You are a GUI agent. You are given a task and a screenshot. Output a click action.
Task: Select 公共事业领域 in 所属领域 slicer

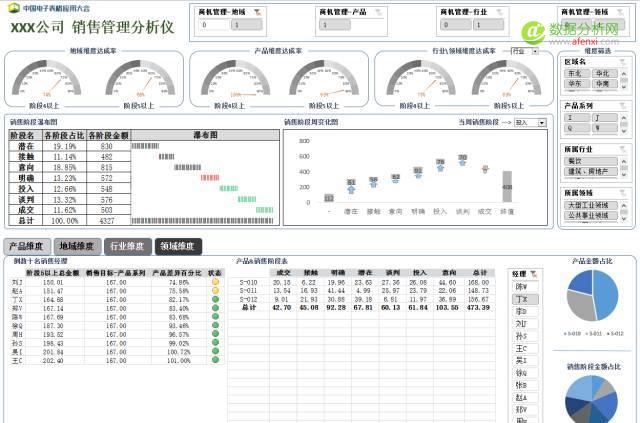[591, 215]
